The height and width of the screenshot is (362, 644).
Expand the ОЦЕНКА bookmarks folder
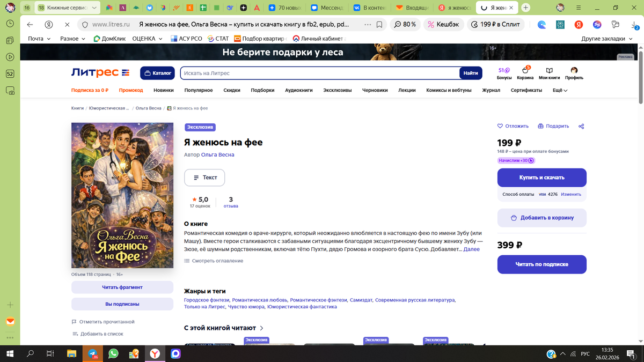pyautogui.click(x=147, y=39)
